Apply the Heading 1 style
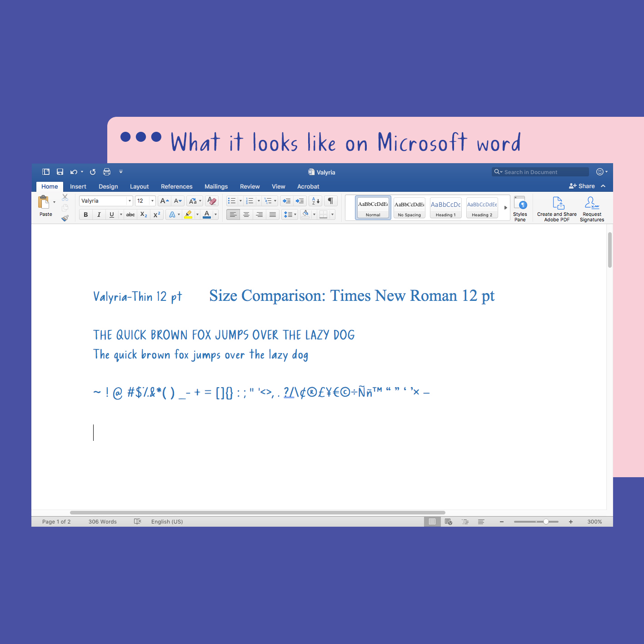This screenshot has width=644, height=644. tap(446, 208)
